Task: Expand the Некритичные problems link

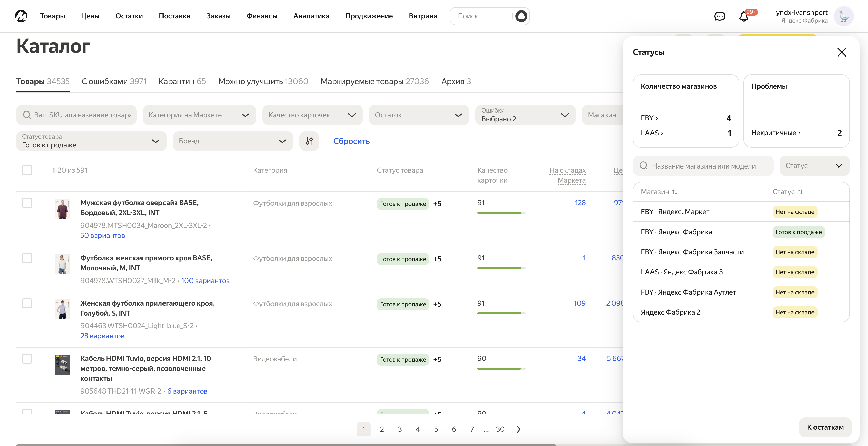Action: coord(776,133)
